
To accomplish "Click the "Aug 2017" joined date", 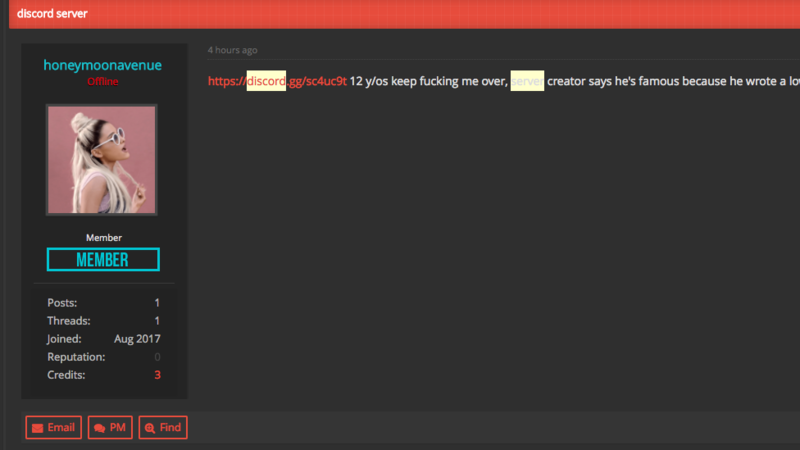I will [x=137, y=339].
